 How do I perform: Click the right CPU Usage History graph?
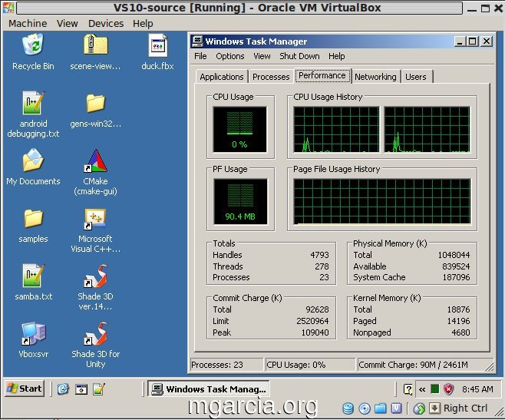tap(427, 129)
